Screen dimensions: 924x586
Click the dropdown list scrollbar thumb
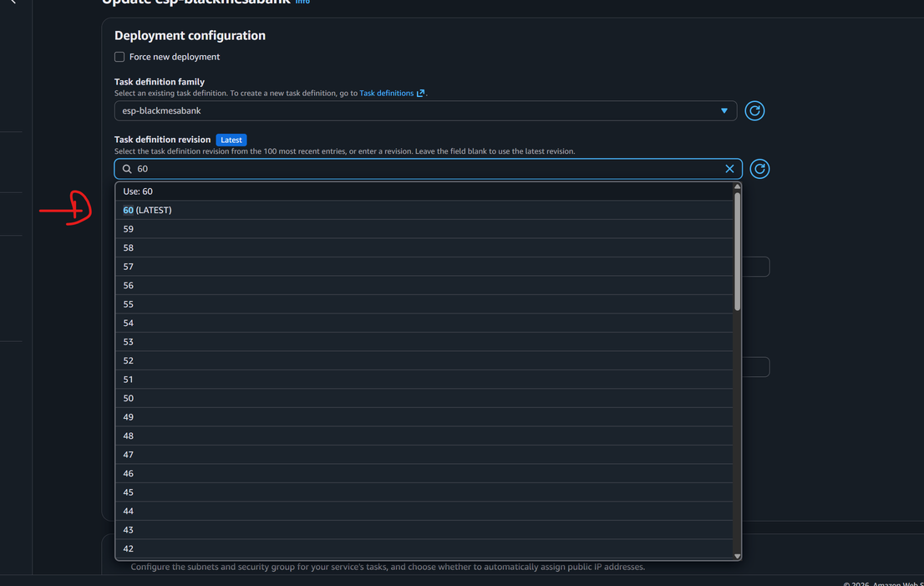point(737,251)
